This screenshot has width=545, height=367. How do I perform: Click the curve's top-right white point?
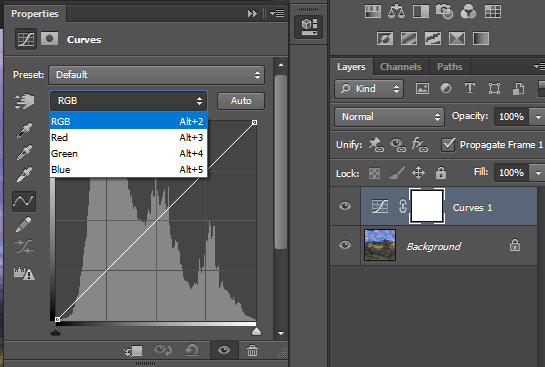click(x=254, y=122)
